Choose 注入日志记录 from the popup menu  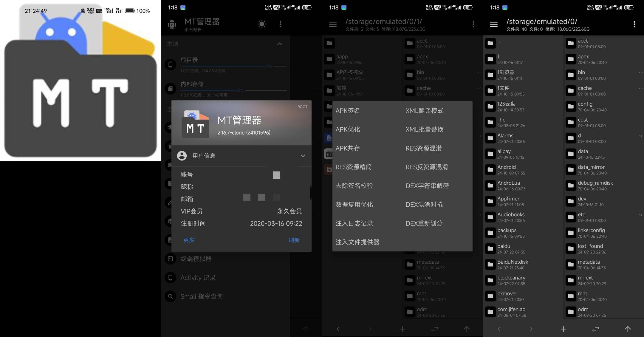point(354,223)
